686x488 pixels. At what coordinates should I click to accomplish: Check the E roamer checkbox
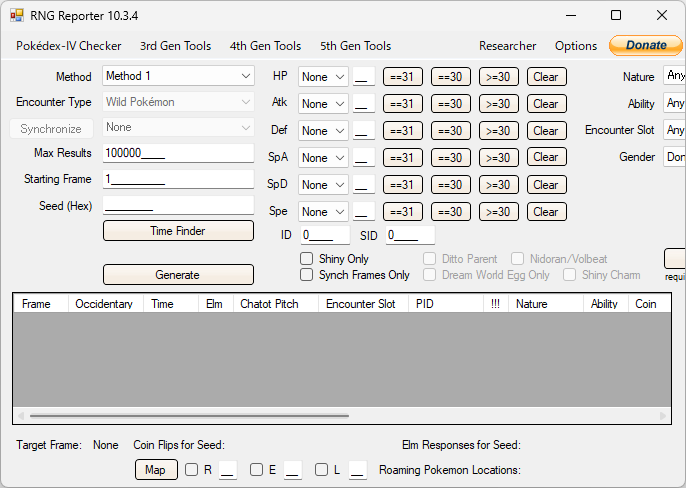point(256,470)
